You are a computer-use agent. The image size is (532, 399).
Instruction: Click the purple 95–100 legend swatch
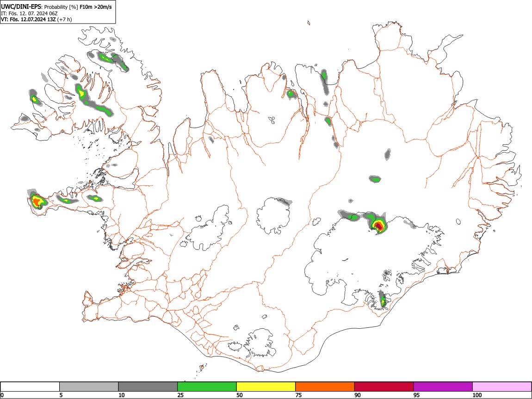tap(443, 387)
